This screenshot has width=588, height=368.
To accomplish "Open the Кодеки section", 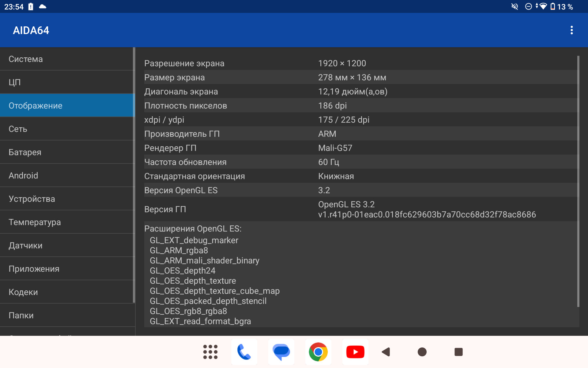I will [67, 292].
